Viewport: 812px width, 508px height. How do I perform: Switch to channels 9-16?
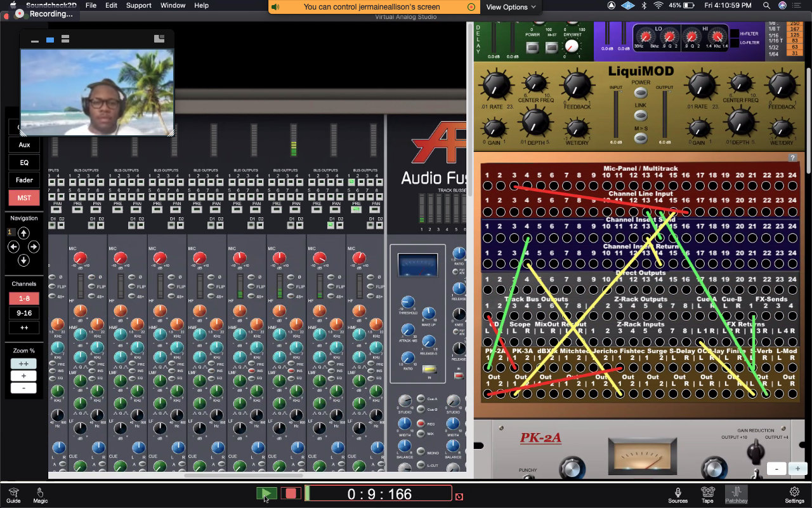coord(23,312)
